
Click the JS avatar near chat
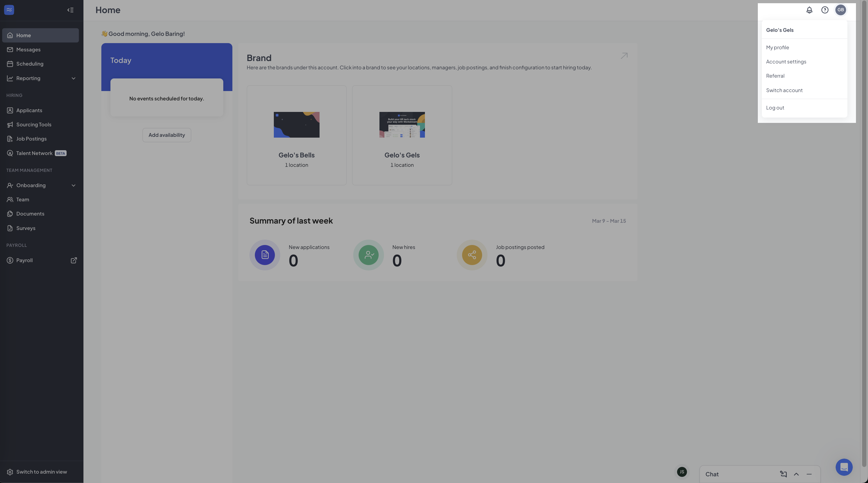(682, 471)
